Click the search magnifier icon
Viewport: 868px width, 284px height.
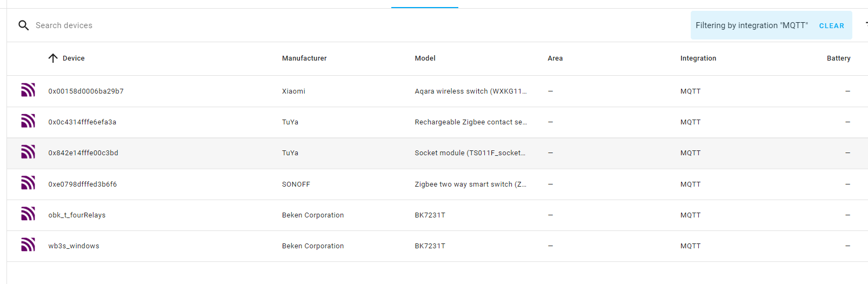[x=23, y=25]
